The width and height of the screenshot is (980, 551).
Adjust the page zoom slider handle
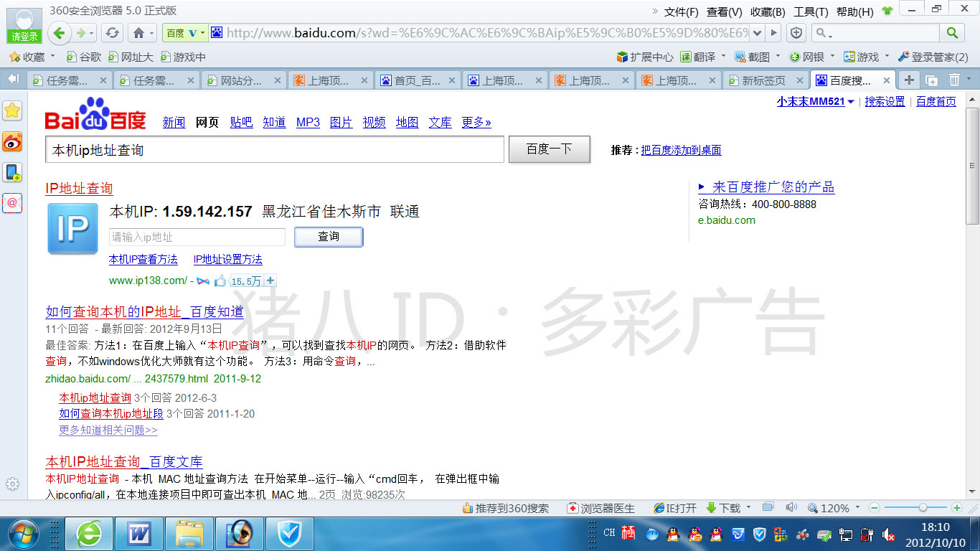(x=923, y=508)
